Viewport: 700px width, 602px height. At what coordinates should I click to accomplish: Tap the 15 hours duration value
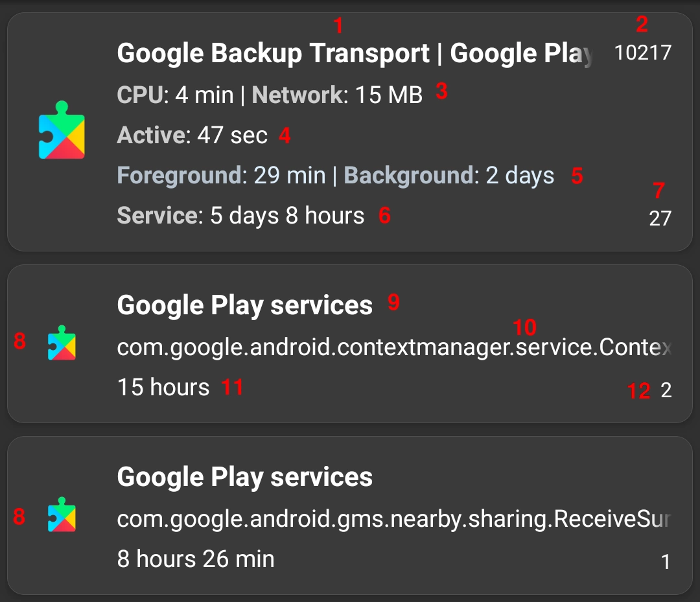click(161, 387)
